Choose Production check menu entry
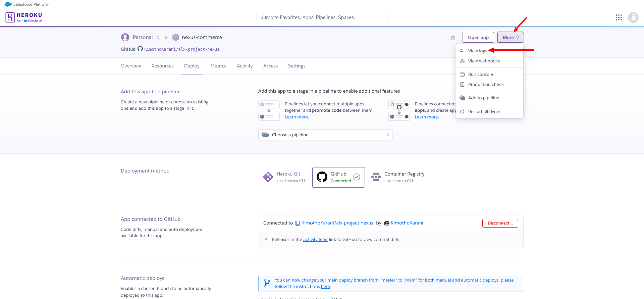 pos(490,85)
